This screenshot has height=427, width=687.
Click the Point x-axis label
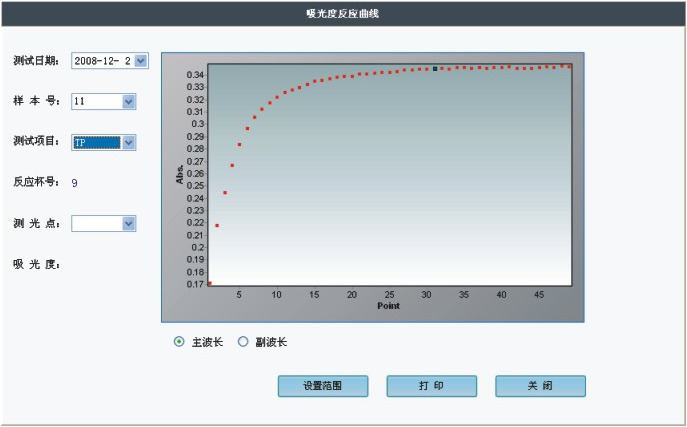pyautogui.click(x=388, y=306)
